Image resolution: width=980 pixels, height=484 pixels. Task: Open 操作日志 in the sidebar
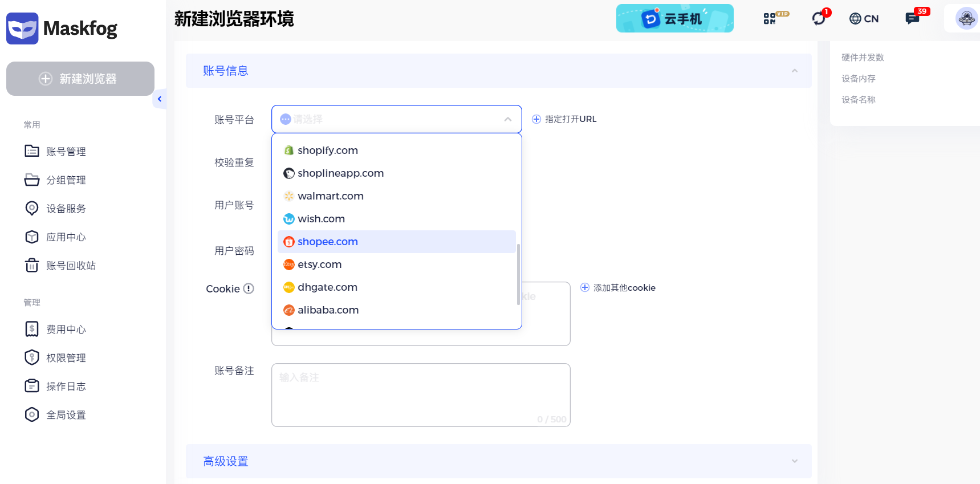[66, 387]
